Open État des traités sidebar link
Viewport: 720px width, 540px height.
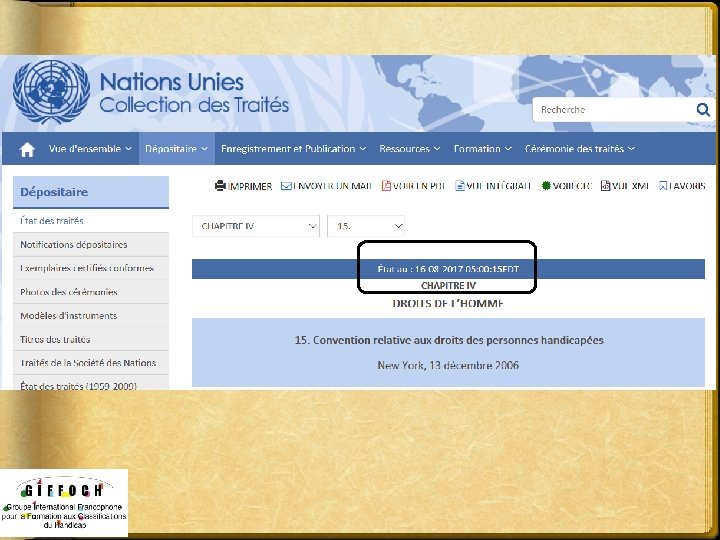coord(91,221)
